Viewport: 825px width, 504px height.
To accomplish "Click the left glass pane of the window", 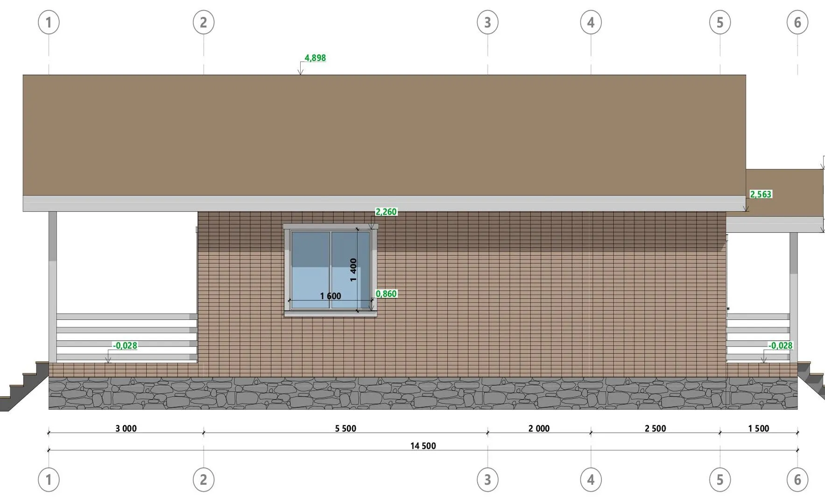I will point(310,270).
